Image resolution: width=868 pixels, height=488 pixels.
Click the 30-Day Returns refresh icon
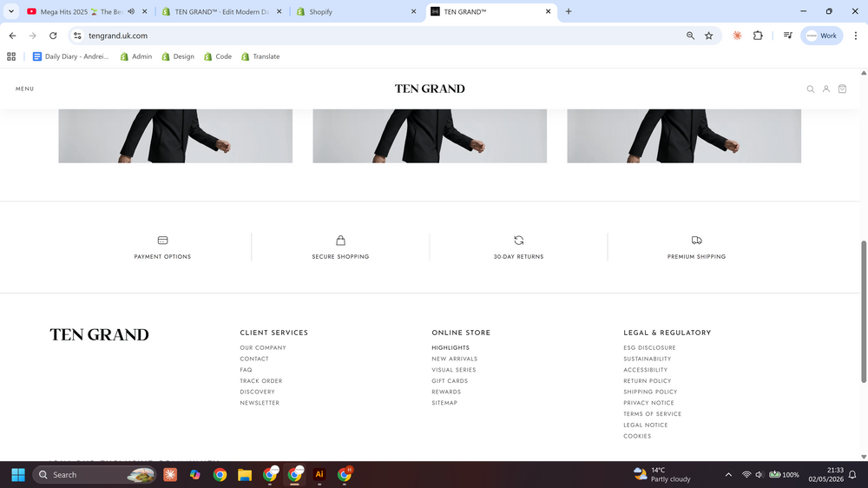[519, 241]
